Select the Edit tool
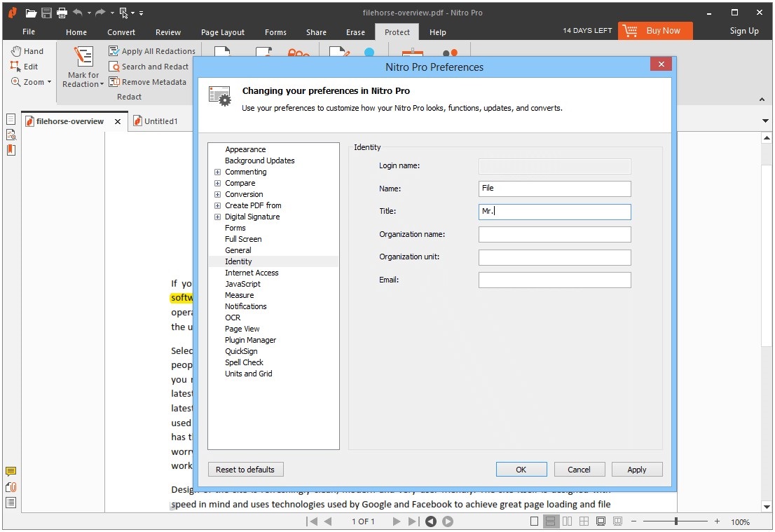775x532 pixels. (25, 67)
